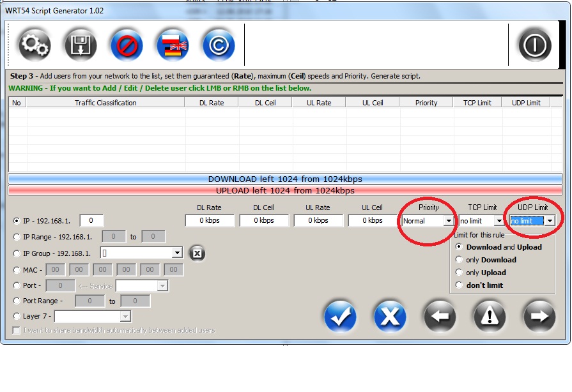Click the Priority column header in list

pos(426,103)
